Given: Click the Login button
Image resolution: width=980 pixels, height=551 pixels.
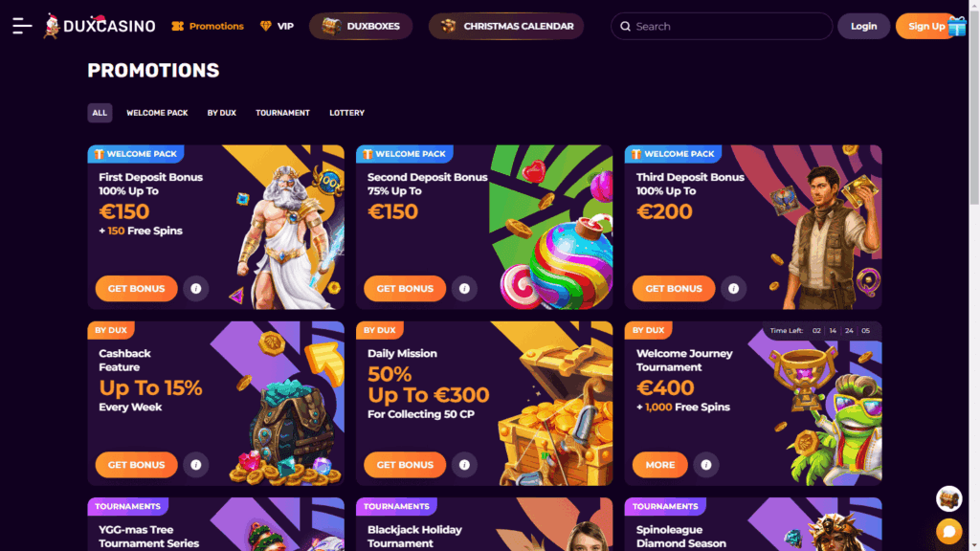Looking at the screenshot, I should 863,26.
